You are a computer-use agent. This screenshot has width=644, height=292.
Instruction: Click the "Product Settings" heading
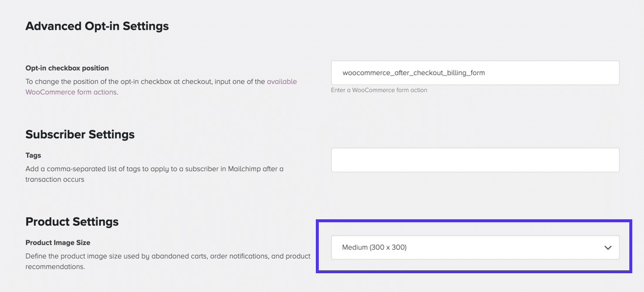click(72, 222)
